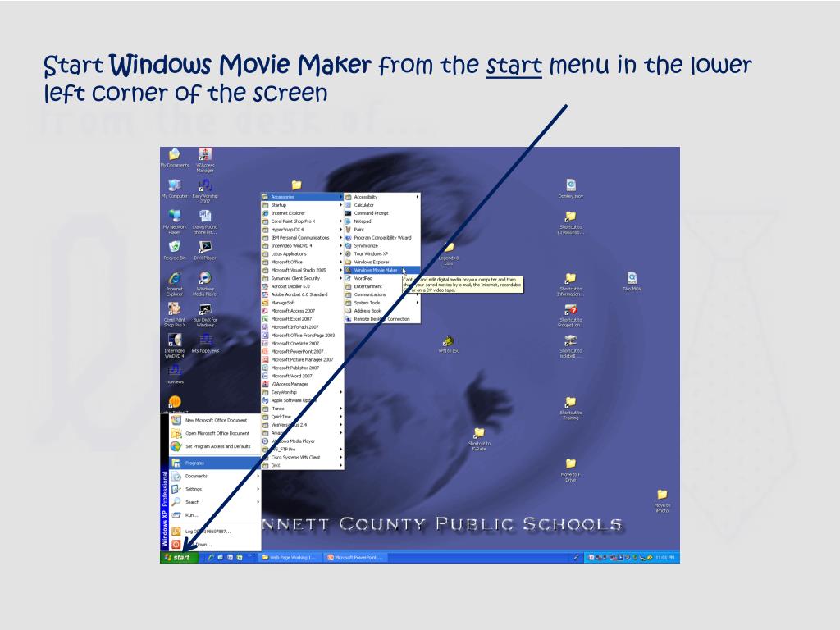Image resolution: width=840 pixels, height=630 pixels.
Task: Launch Adobe Acrobat 6.0 Standard
Action: click(302, 294)
